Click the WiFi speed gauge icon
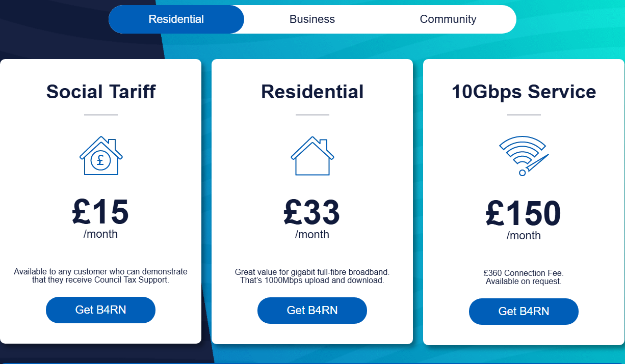Screen dimensions: 625x364 click(x=524, y=156)
